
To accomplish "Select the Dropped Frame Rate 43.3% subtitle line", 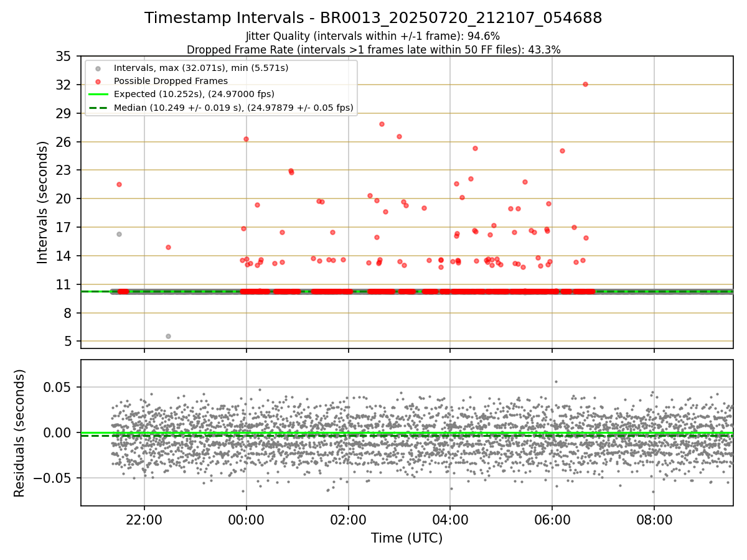I will point(374,50).
